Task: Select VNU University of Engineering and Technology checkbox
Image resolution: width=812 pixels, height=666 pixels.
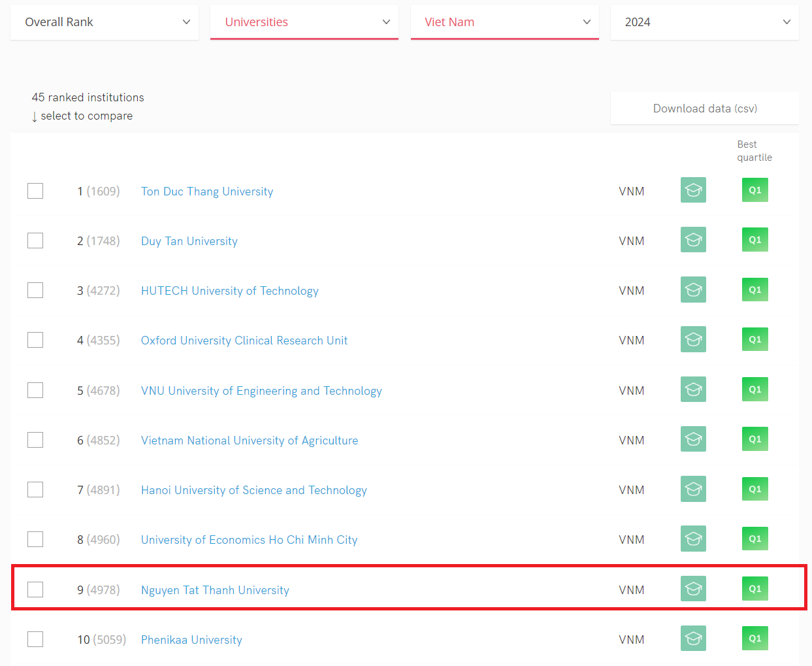Action: pyautogui.click(x=35, y=390)
